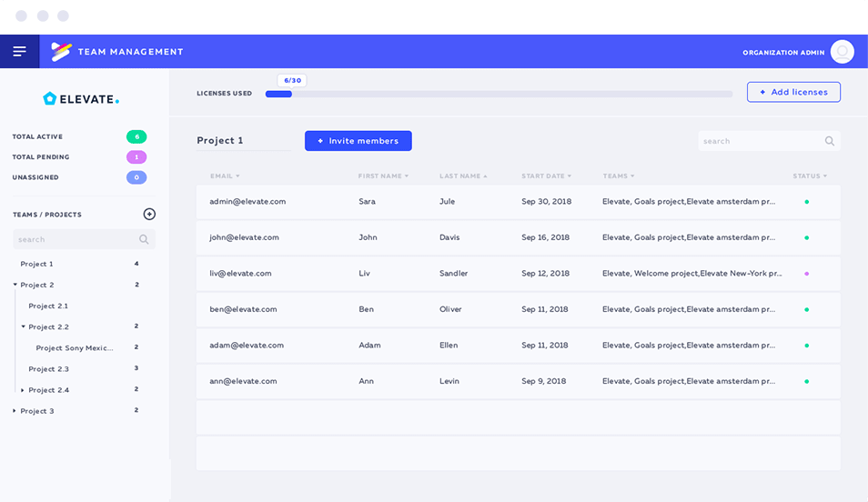
Task: Expand the Project 2.4 tree node
Action: point(23,390)
